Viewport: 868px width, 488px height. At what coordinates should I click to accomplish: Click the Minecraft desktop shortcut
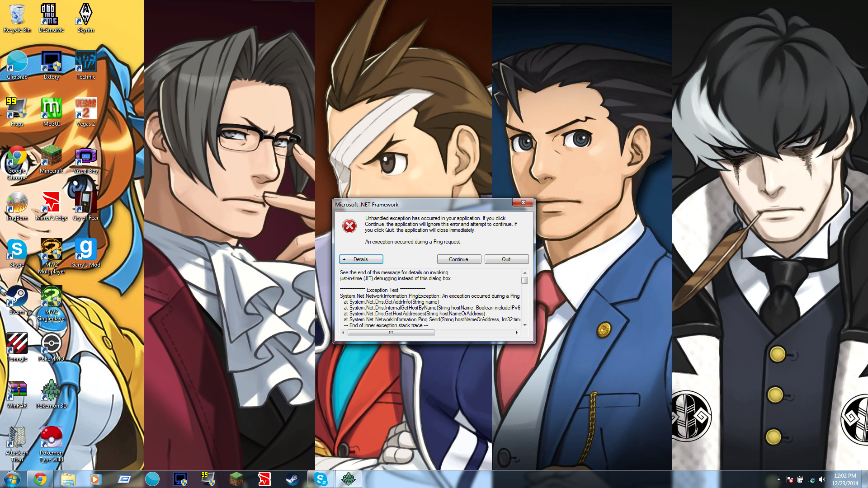coord(51,159)
